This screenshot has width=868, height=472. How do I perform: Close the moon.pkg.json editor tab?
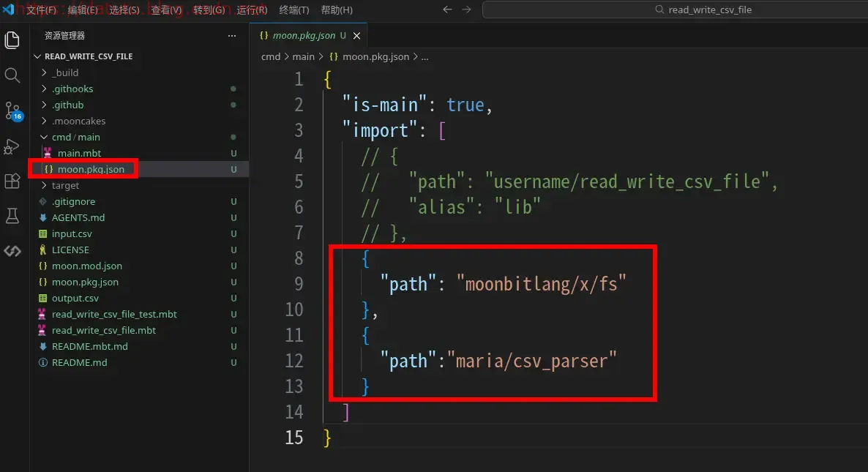tap(357, 36)
